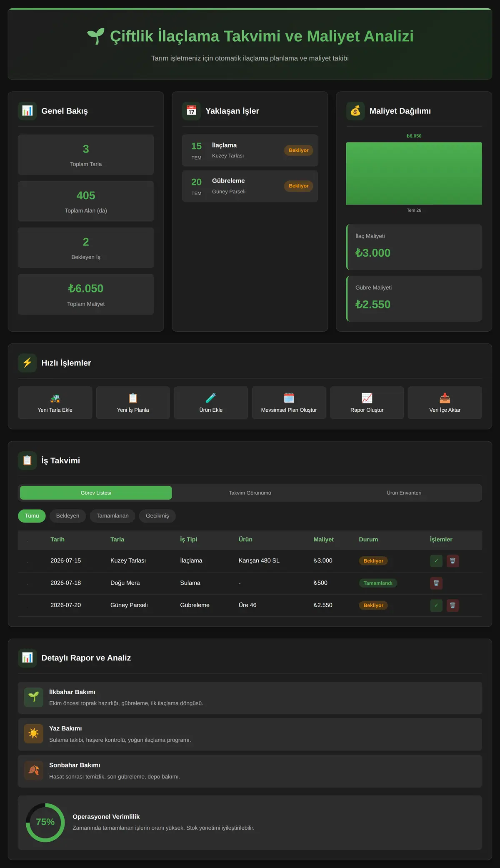Viewport: 500px width, 868px height.
Task: Generate a report with Rapor Oluştur
Action: point(367,403)
